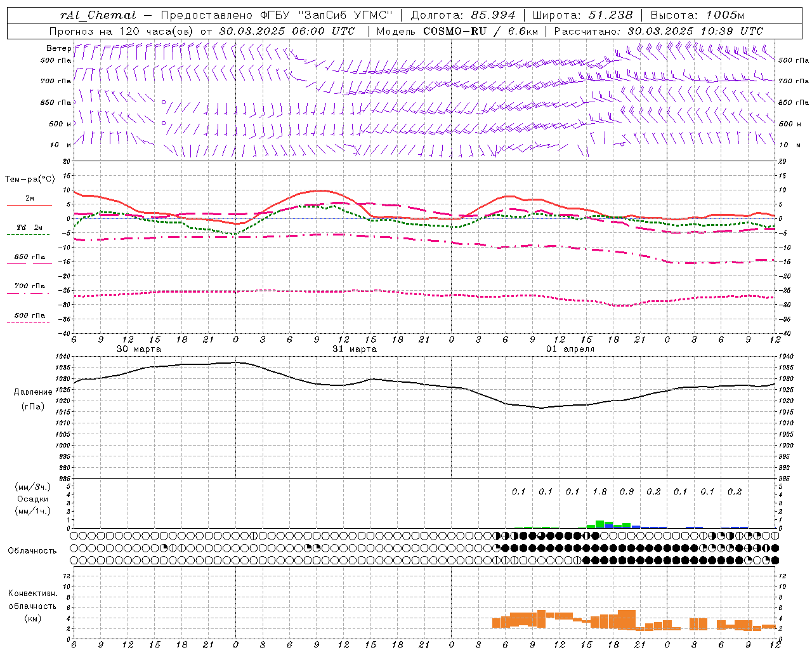This screenshot has height=650, width=812.
Task: Click the Облачность cloudiness label
Action: 32,550
